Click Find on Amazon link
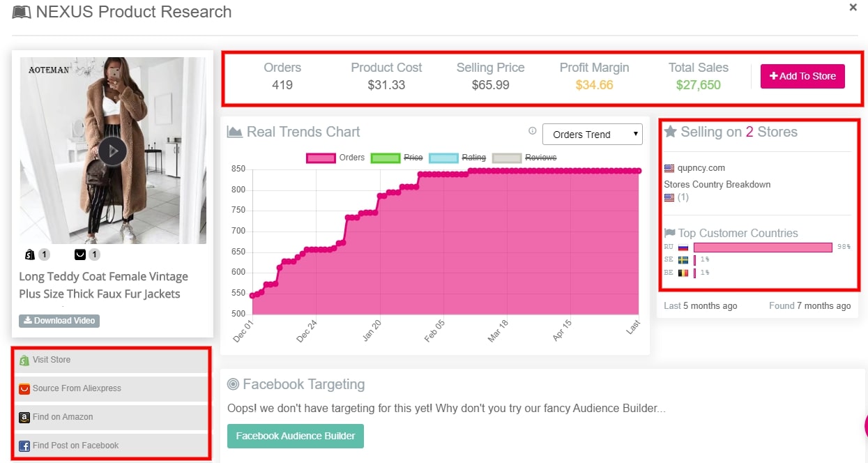 coord(63,417)
